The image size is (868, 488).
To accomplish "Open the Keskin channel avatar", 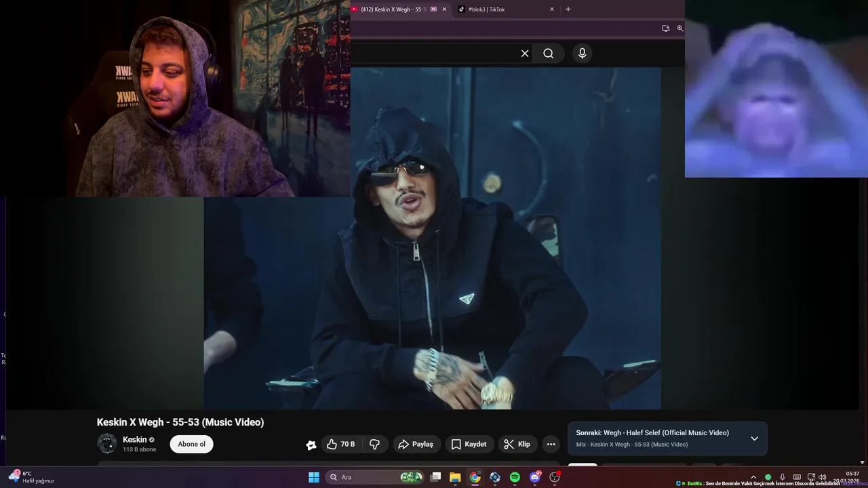I will [107, 444].
